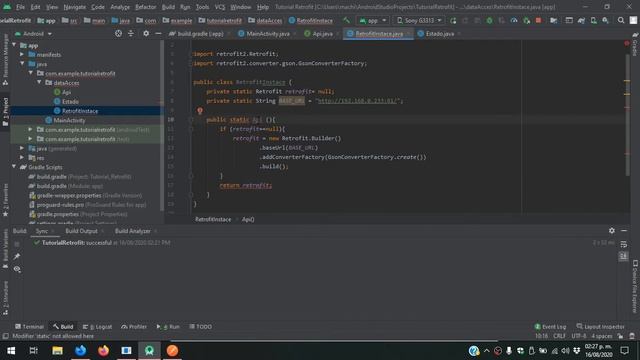Open the TODO tool window

[x=200, y=327]
